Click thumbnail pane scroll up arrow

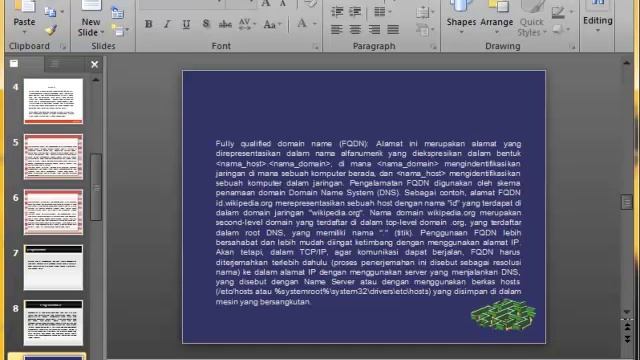pos(96,80)
